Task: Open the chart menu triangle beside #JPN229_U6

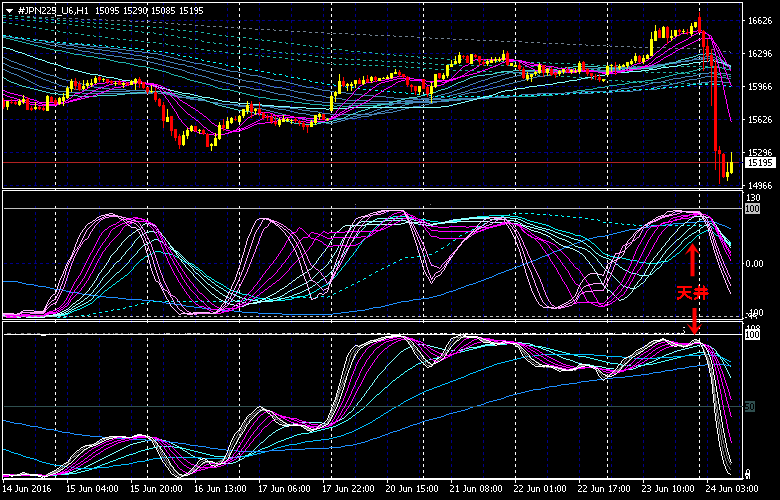Action: (x=9, y=10)
